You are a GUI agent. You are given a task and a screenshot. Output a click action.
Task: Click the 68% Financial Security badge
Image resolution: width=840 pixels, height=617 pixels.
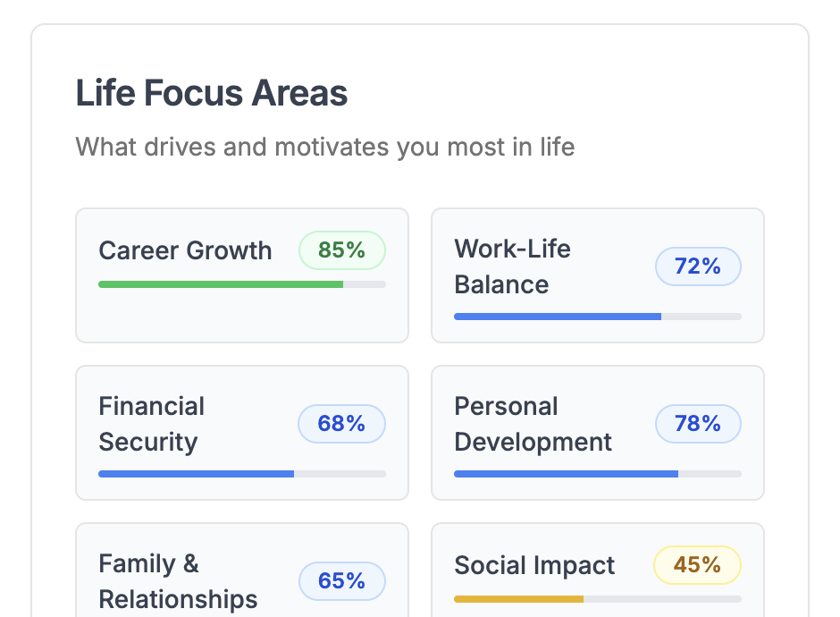pos(341,424)
